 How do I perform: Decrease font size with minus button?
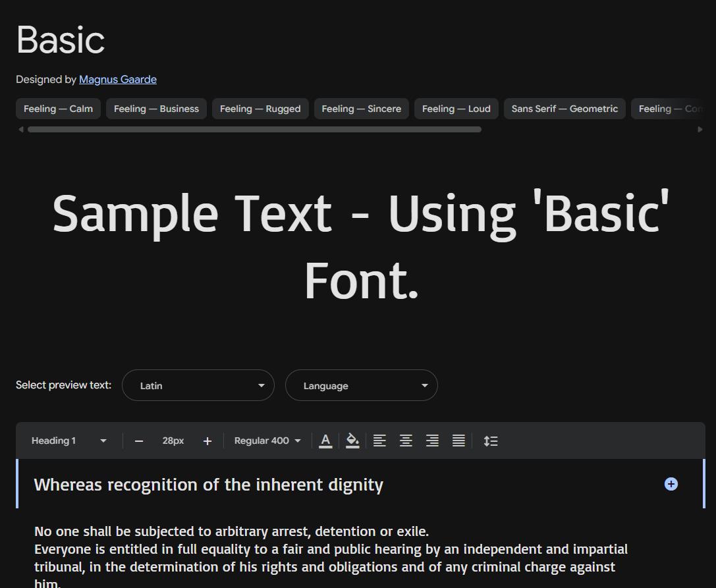click(139, 441)
